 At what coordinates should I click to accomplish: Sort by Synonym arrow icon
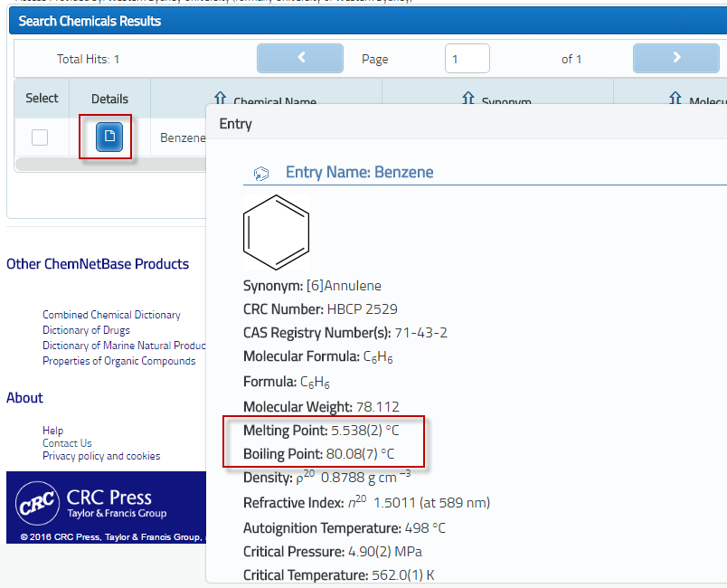tap(468, 98)
